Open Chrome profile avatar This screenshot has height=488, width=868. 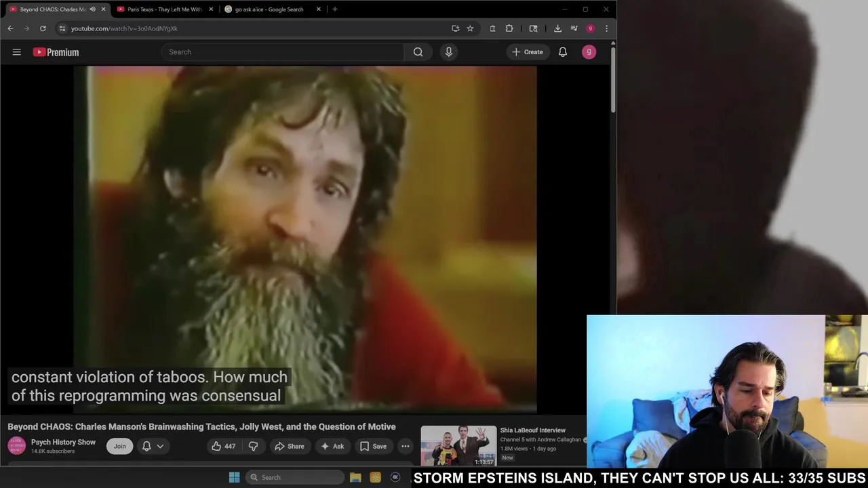[x=591, y=28]
